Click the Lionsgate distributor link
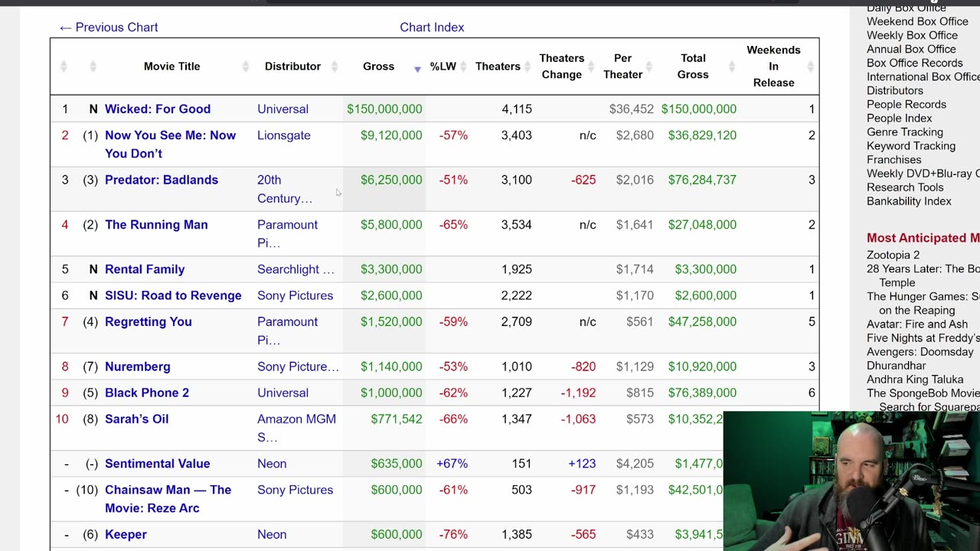980x551 pixels. (x=283, y=135)
